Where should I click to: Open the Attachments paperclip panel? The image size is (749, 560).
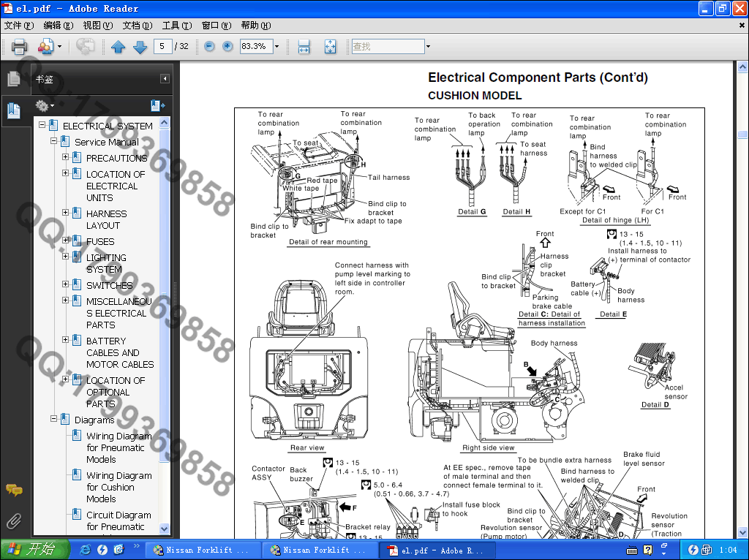13,521
